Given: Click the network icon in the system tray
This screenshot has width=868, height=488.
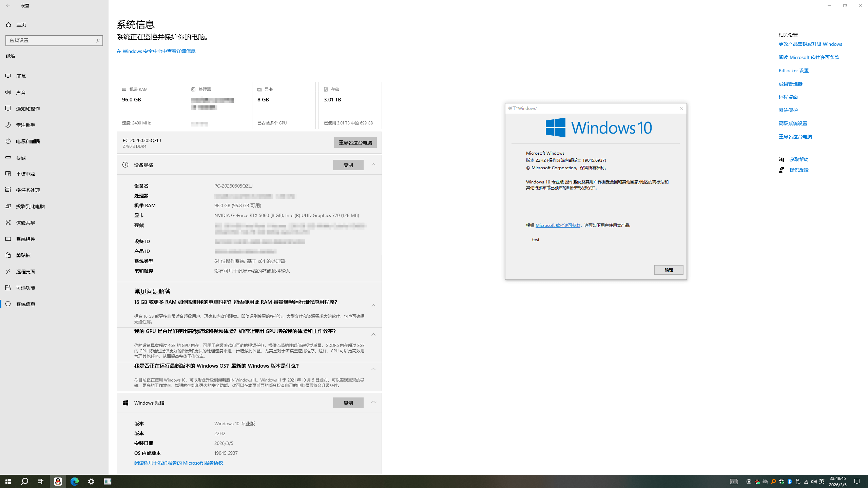Looking at the screenshot, I should tap(806, 481).
